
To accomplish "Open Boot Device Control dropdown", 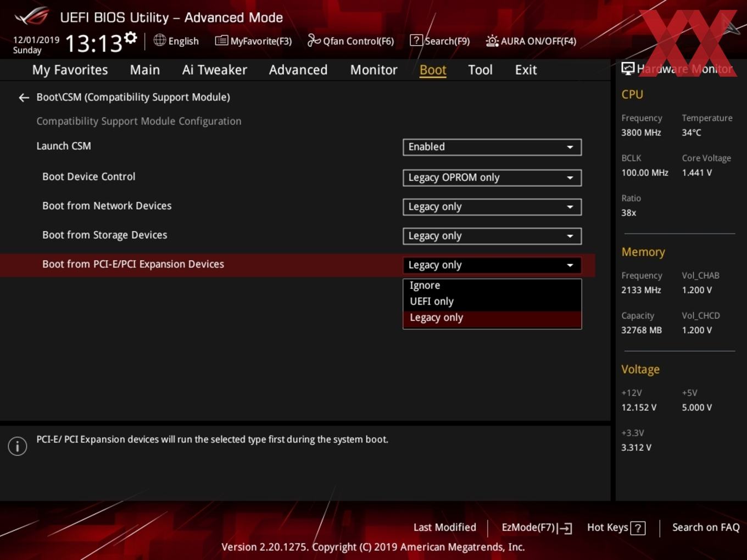I will [x=492, y=178].
